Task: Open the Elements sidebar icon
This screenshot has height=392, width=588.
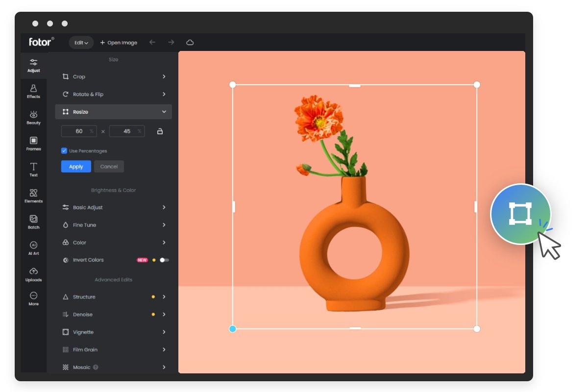Action: (x=33, y=196)
